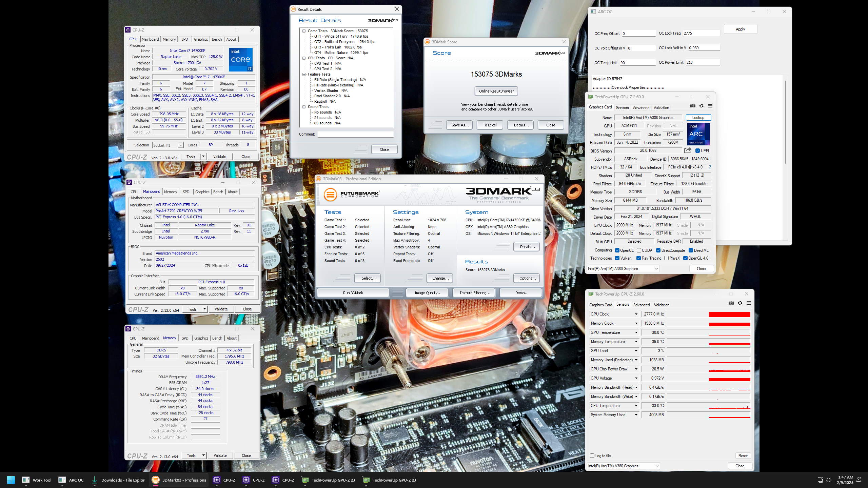Click the camera icon in GPU-Z Sensors window
Image resolution: width=868 pixels, height=488 pixels.
point(731,303)
